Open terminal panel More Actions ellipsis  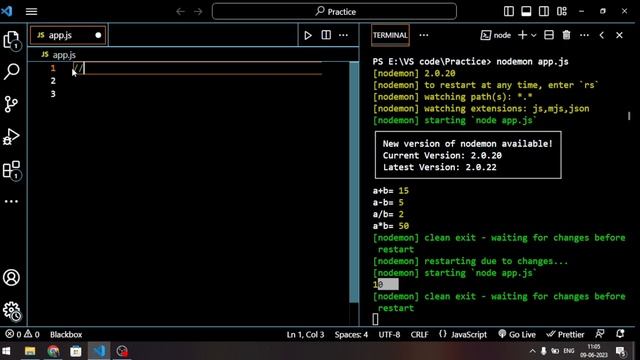(584, 35)
